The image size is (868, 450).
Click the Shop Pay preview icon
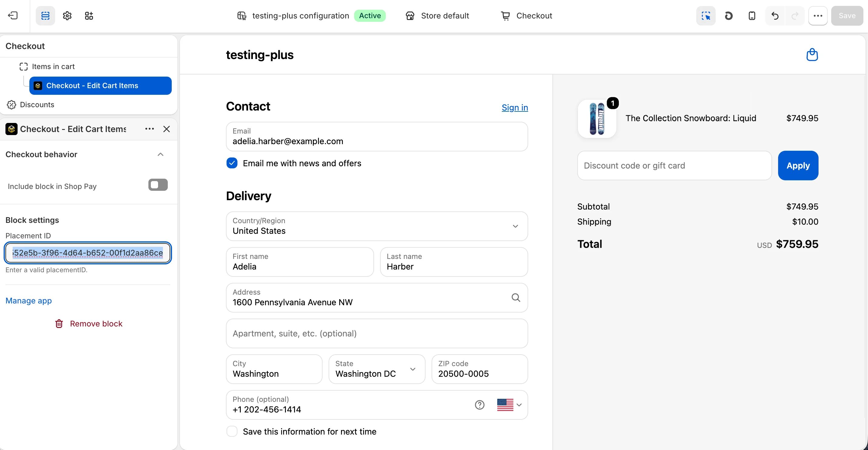tap(728, 15)
